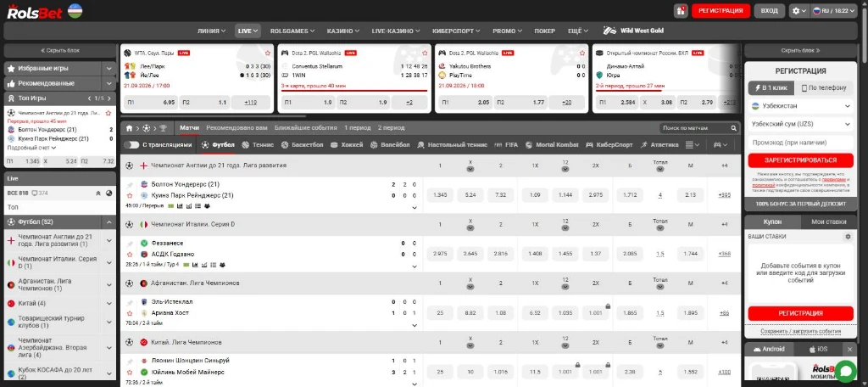This screenshot has width=868, height=387.
Task: Open coupon settings gear in Ваши ставки
Action: pos(848,237)
